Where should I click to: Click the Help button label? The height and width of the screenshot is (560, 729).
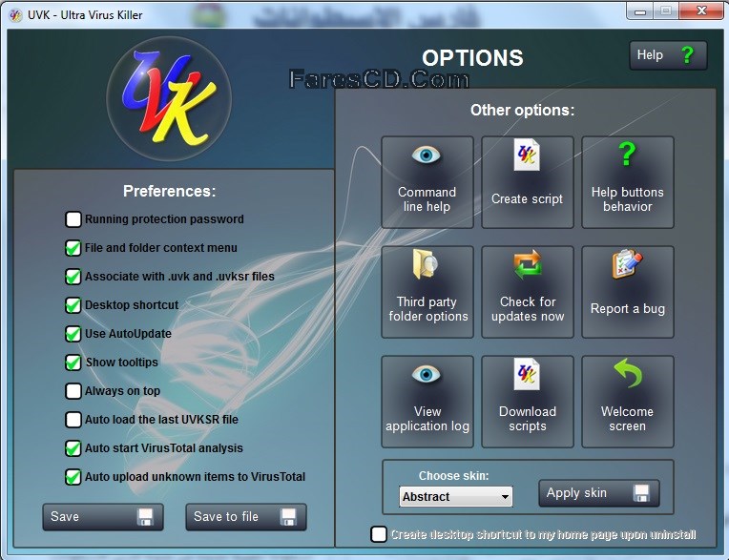[x=650, y=54]
